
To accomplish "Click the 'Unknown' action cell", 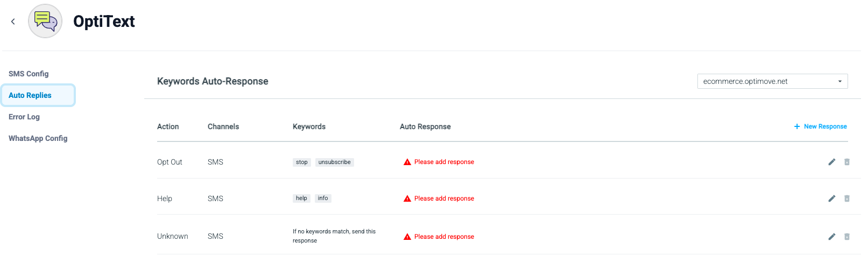I will (x=173, y=236).
